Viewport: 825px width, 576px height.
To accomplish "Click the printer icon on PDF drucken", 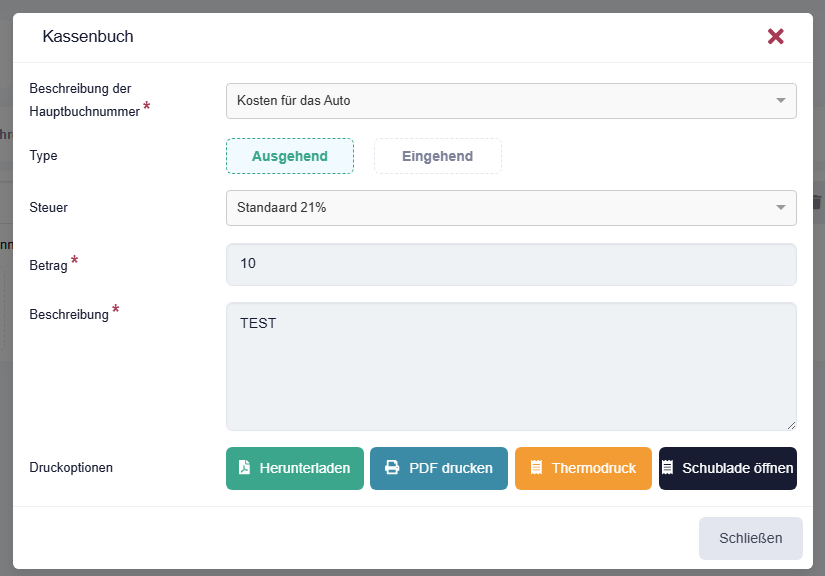I will click(392, 468).
